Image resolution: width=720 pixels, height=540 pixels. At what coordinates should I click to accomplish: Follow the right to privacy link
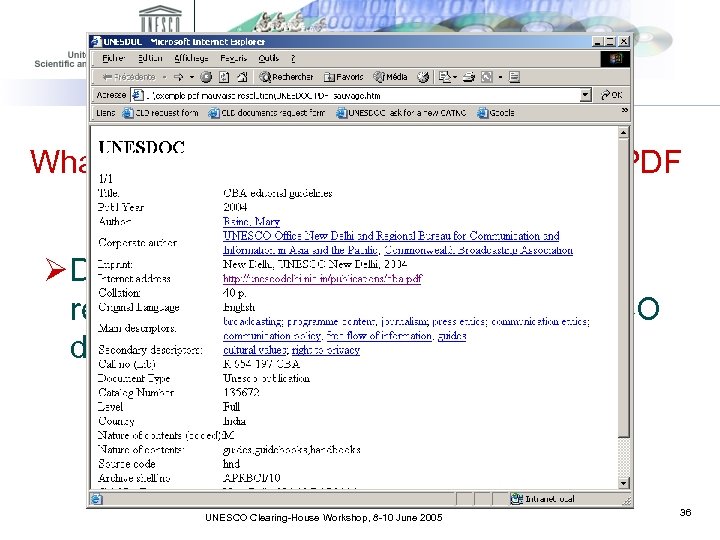tap(326, 350)
